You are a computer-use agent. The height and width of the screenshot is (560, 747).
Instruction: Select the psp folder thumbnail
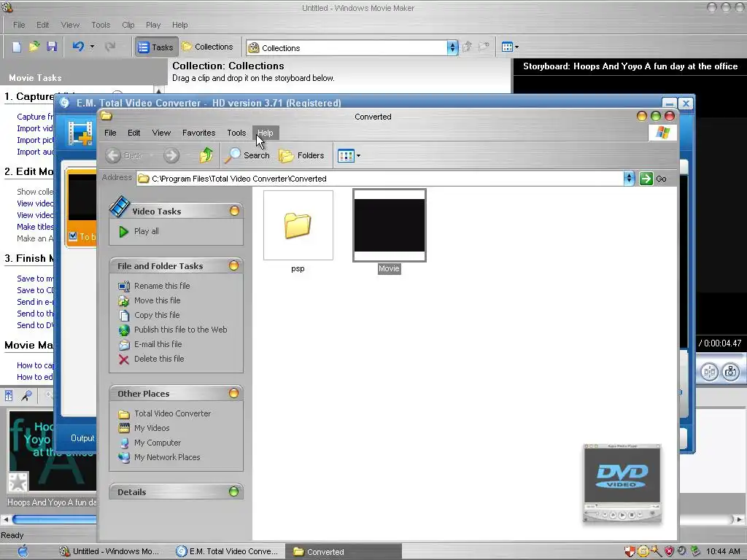(298, 225)
